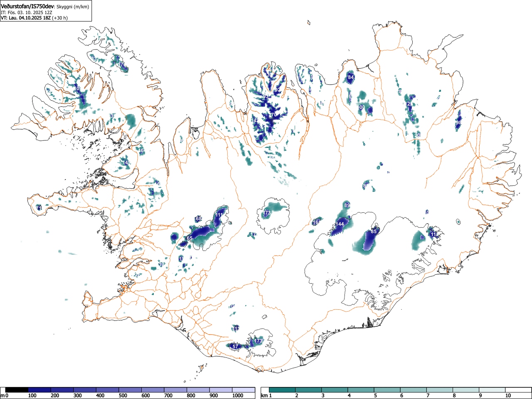Click the '10' tick label on the km legend
Screen dimensions: 532x399
(x=508, y=396)
